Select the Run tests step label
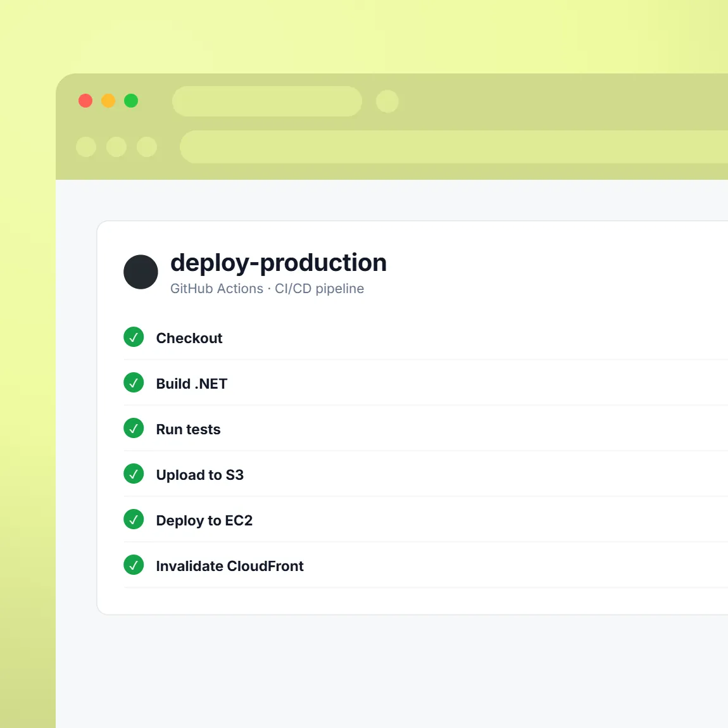The height and width of the screenshot is (728, 728). 188,429
